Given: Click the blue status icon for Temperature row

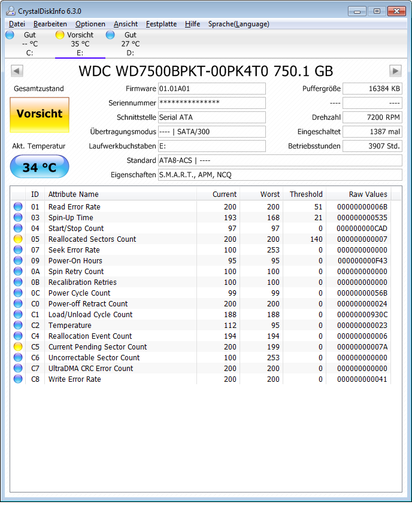Looking at the screenshot, I should pyautogui.click(x=18, y=325).
